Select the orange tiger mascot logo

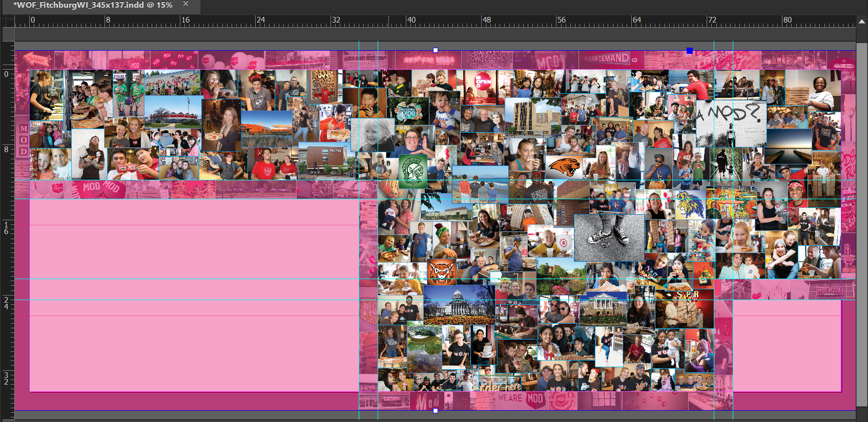coord(442,272)
